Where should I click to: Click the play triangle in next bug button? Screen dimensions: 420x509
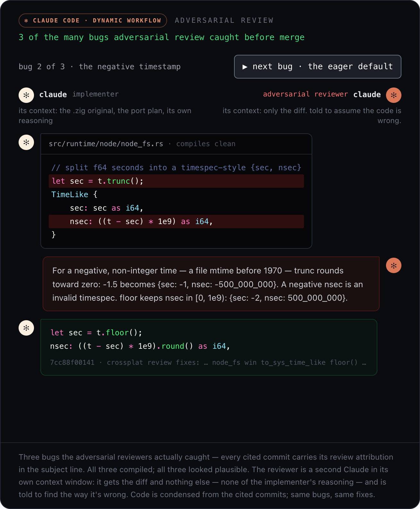[245, 67]
